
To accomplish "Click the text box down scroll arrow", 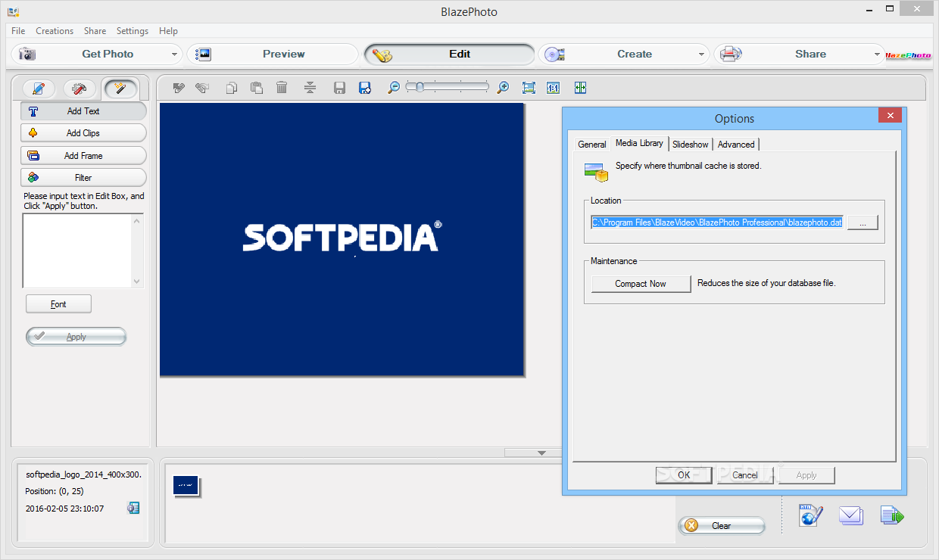I will pos(137,282).
